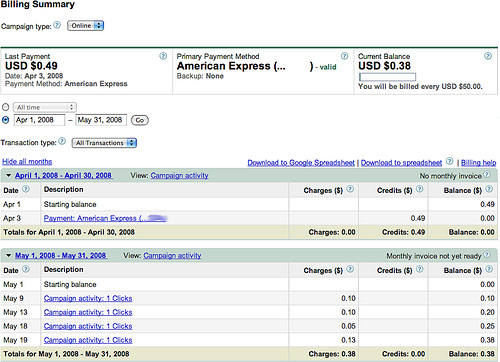Open Campaign activity view for April
500x362 pixels.
coord(179,176)
